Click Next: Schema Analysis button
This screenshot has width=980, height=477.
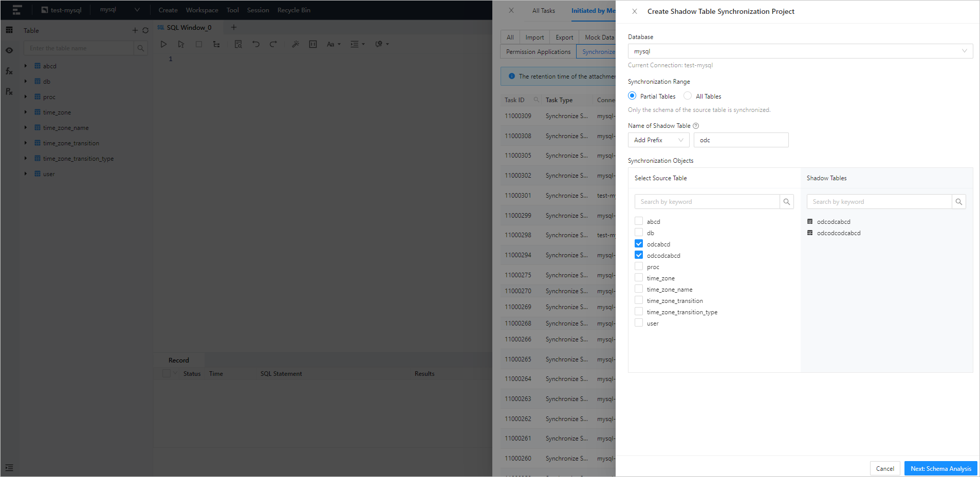[940, 468]
